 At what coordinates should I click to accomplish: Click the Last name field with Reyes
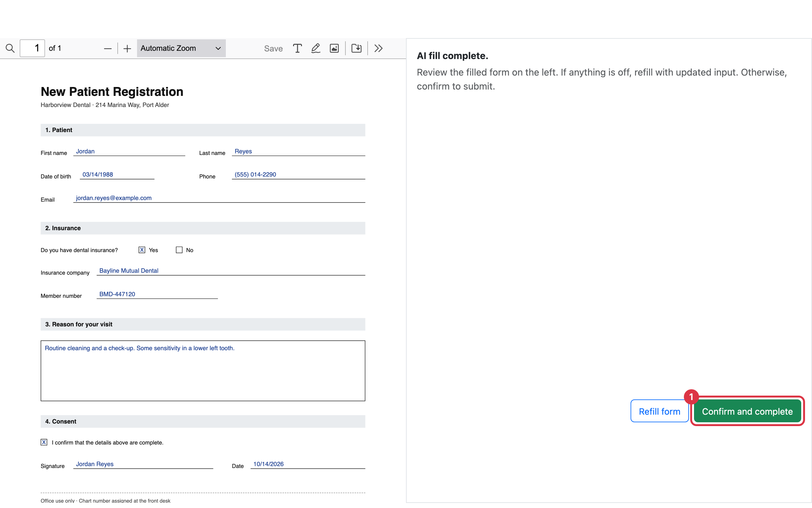298,151
